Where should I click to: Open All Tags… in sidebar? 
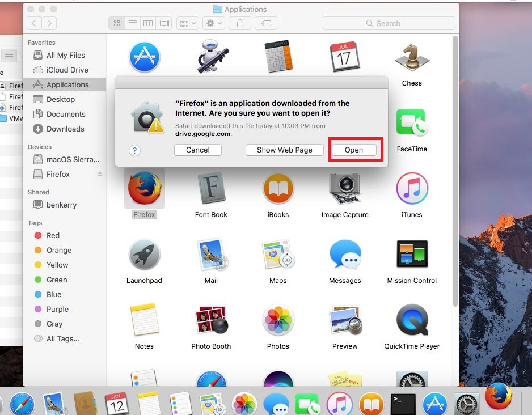[x=65, y=338]
